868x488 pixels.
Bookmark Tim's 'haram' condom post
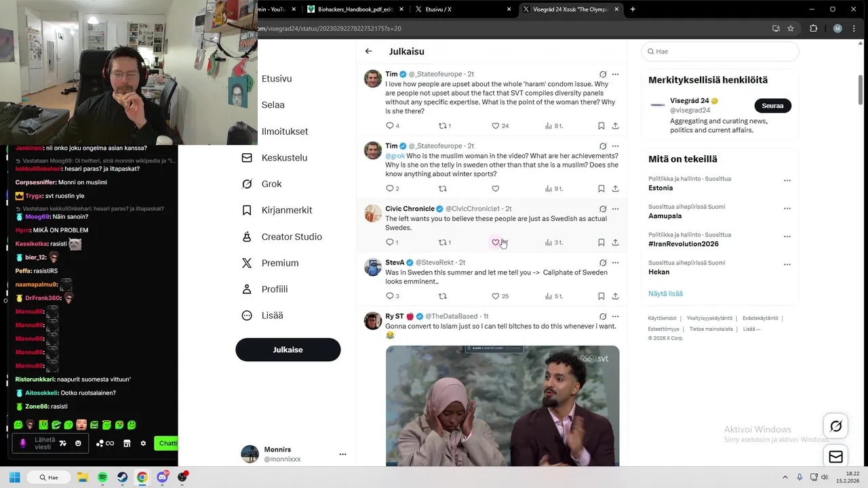(x=601, y=126)
